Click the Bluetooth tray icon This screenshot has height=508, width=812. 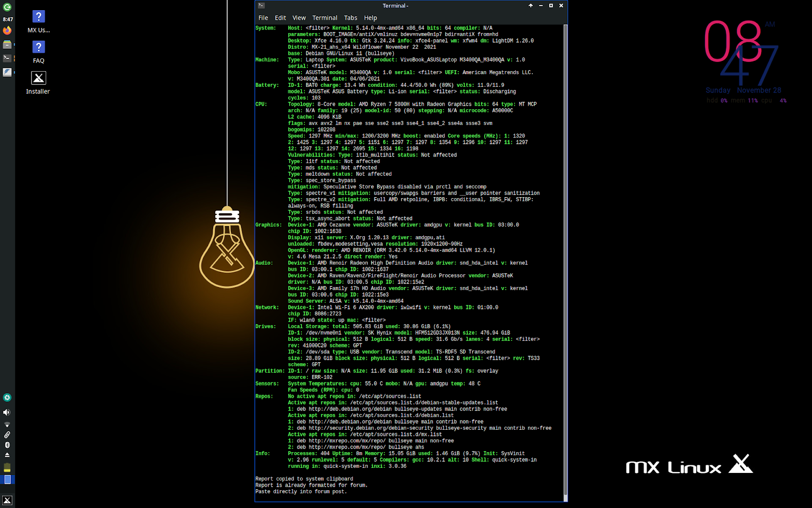(7, 445)
